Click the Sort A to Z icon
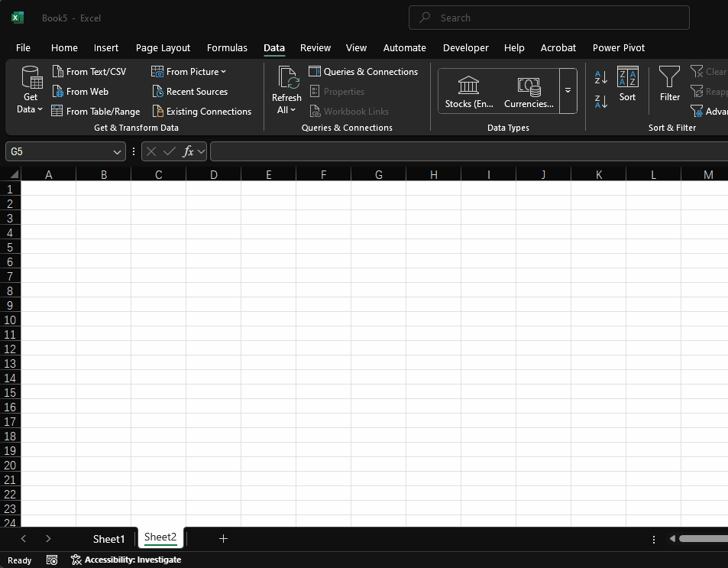 tap(600, 77)
